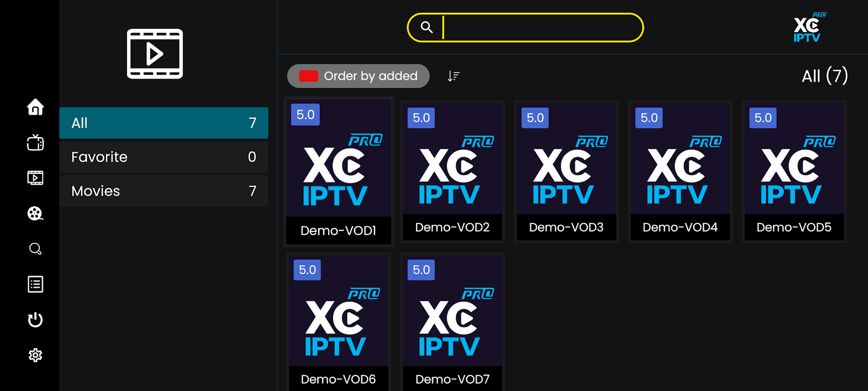Open Demo-VOD3 movie card
Viewport: 868px width, 391px height.
tap(566, 172)
